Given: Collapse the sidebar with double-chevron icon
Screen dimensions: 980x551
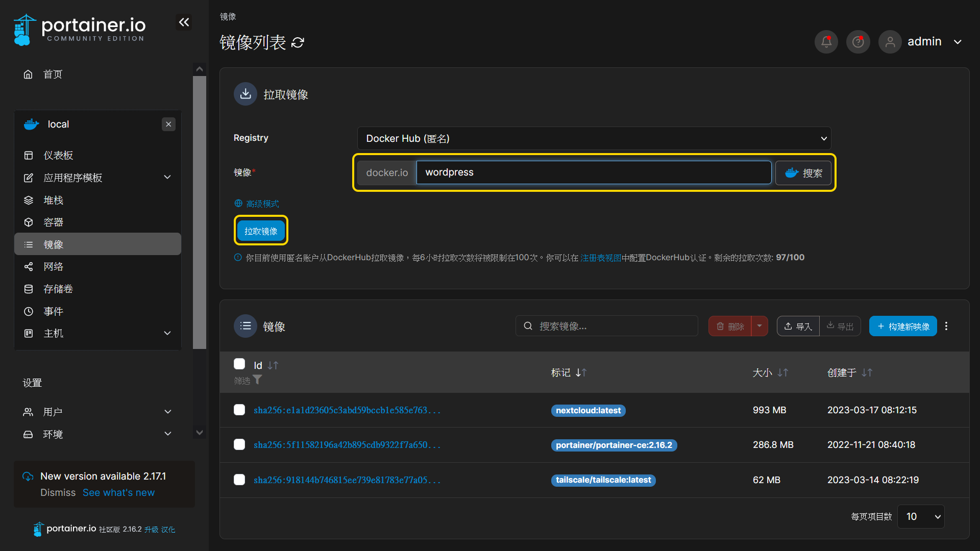Looking at the screenshot, I should (184, 22).
